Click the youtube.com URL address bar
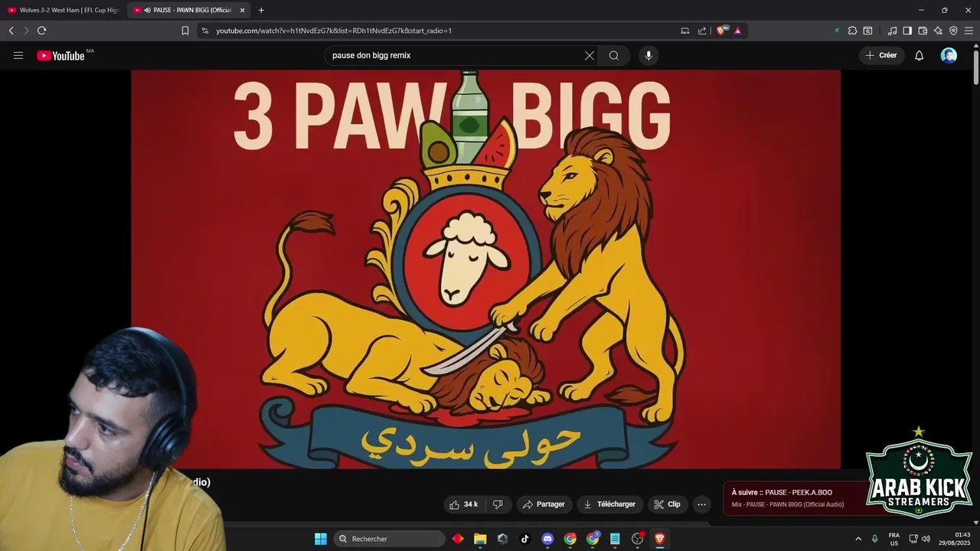Viewport: 980px width, 551px height. coord(334,31)
